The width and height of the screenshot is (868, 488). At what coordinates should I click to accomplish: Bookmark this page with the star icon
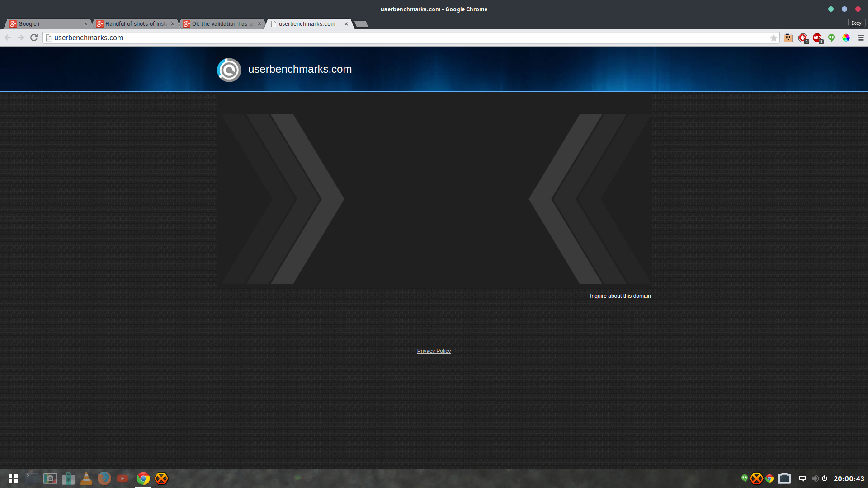coord(774,38)
